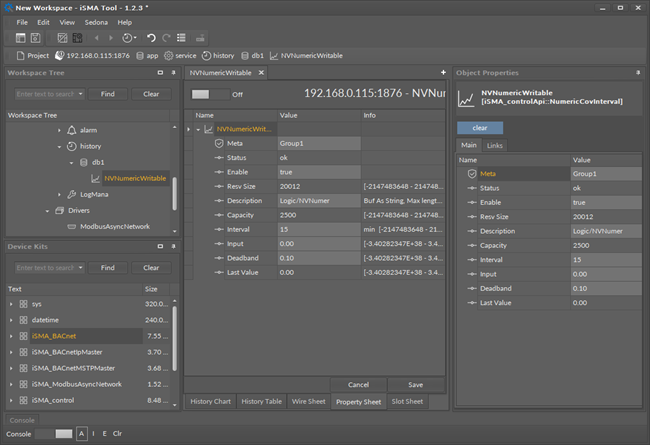650x445 pixels.
Task: Click the list view toolbar icon
Action: tap(181, 38)
